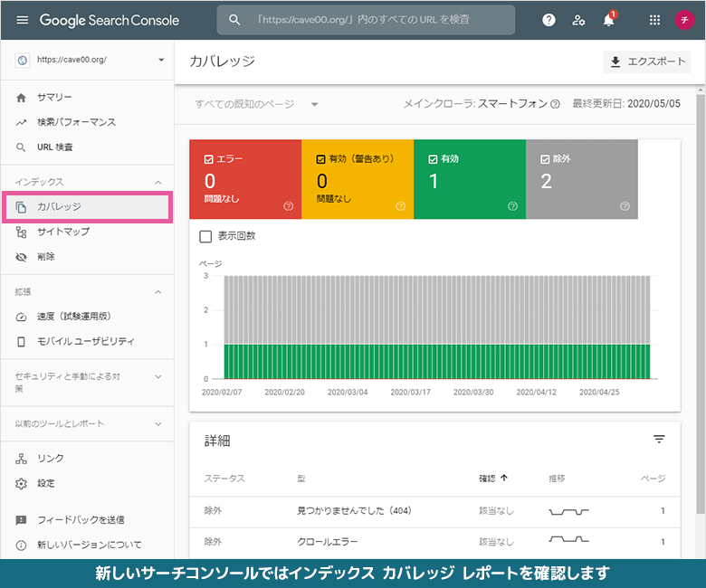Click the crossed-eye icon beside 削除
This screenshot has width=706, height=588.
[21, 257]
